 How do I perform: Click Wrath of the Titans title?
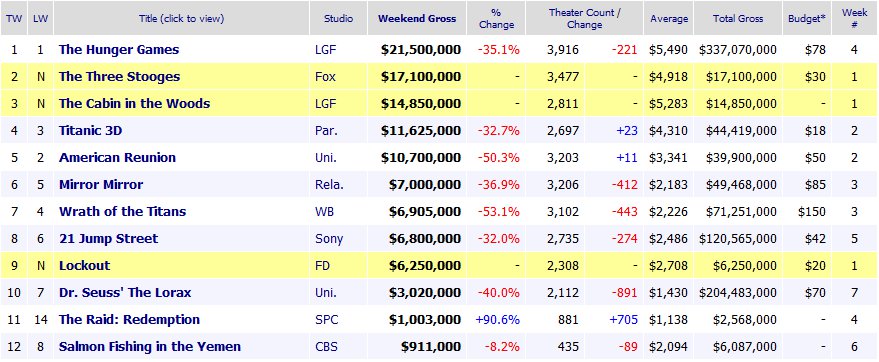coord(122,212)
